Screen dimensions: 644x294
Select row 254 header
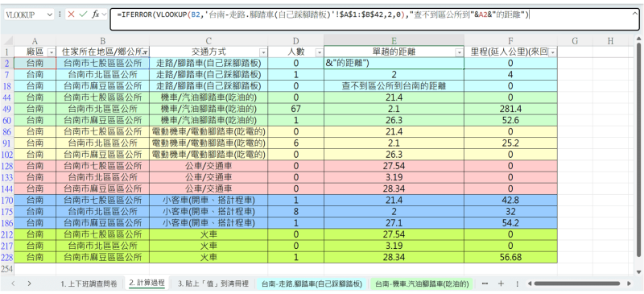[7, 268]
